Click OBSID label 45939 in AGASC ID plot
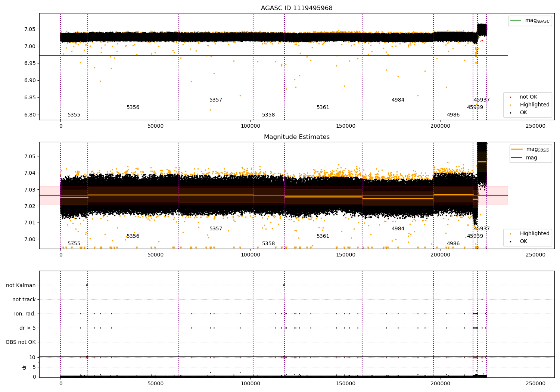Viewport: 560px width, 392px height. pyautogui.click(x=475, y=108)
